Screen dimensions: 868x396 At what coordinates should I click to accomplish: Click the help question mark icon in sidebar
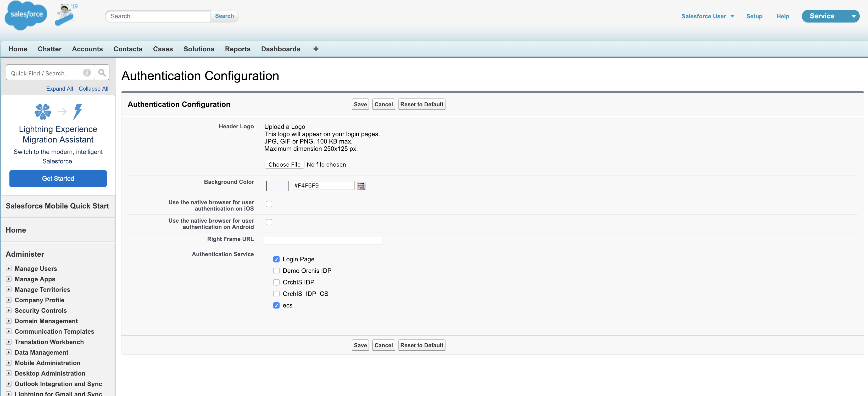pyautogui.click(x=87, y=73)
